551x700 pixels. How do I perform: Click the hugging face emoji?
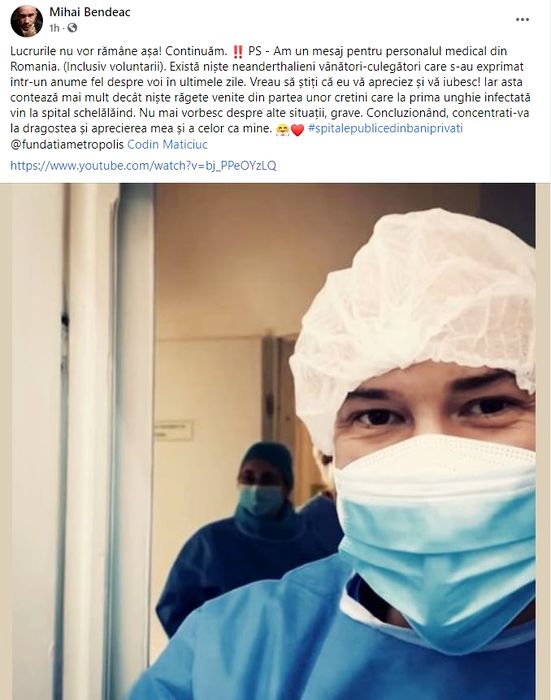point(283,129)
